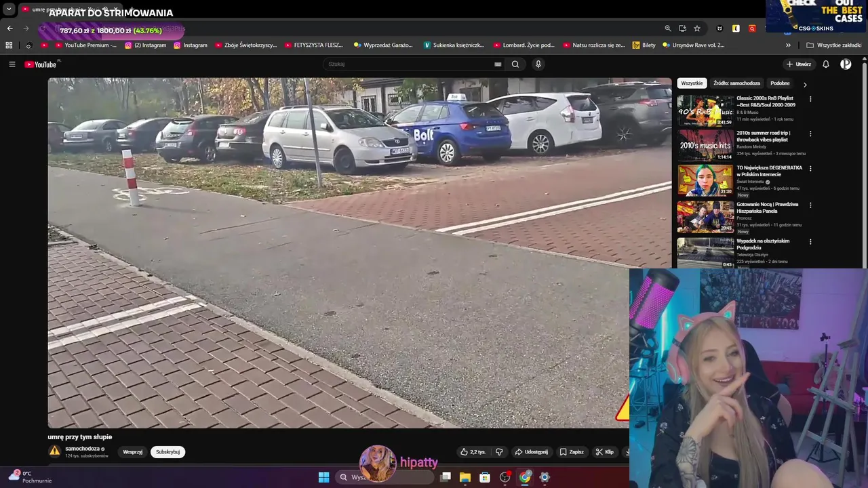The width and height of the screenshot is (868, 488).
Task: Select the Wszystkie filter chip
Action: [x=692, y=83]
